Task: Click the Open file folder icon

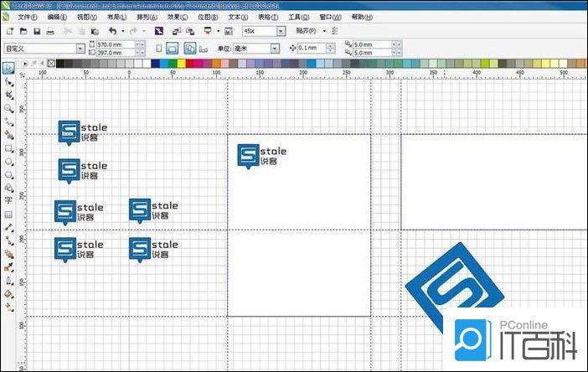Action: tap(23, 31)
